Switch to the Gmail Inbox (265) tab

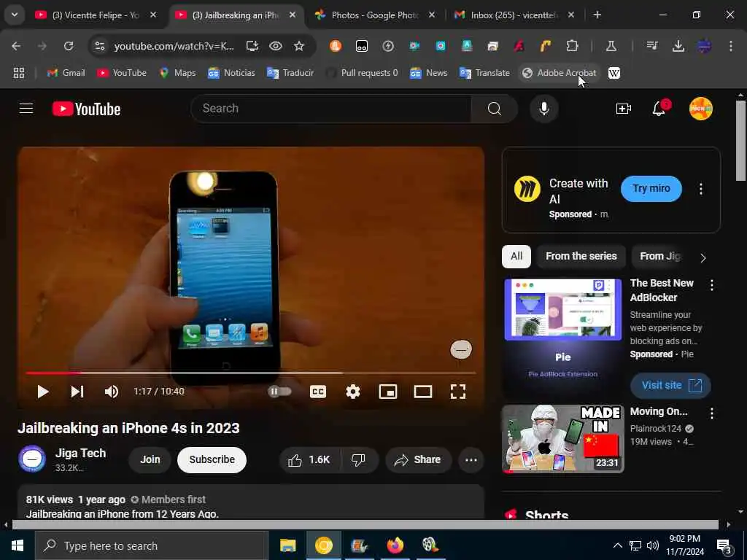(514, 15)
